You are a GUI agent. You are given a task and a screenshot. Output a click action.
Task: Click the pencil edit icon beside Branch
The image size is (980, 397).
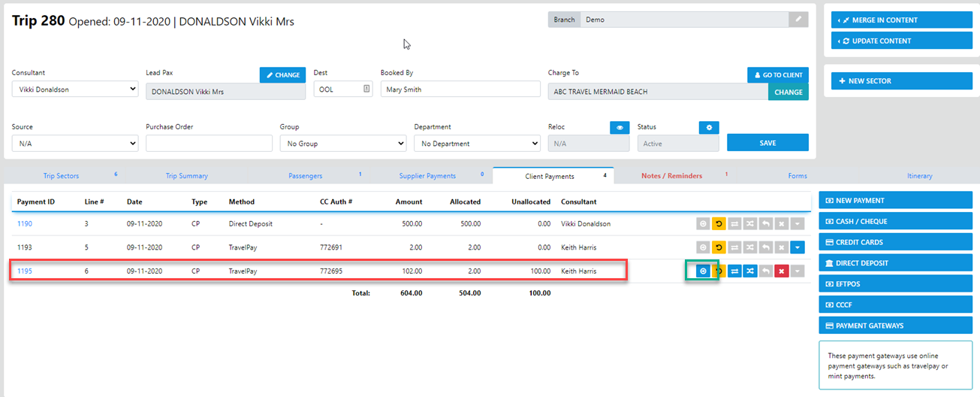[798, 20]
